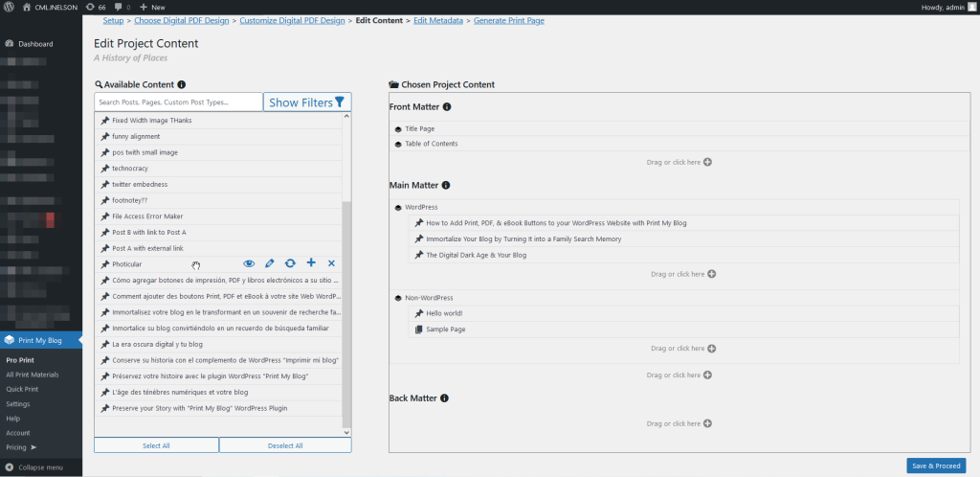980x477 pixels.
Task: Go to Generate Print Page step
Action: [x=509, y=21]
